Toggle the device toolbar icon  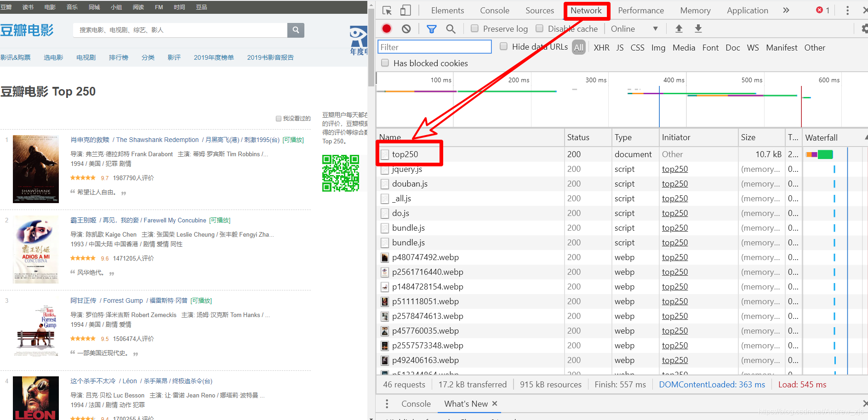pos(405,11)
